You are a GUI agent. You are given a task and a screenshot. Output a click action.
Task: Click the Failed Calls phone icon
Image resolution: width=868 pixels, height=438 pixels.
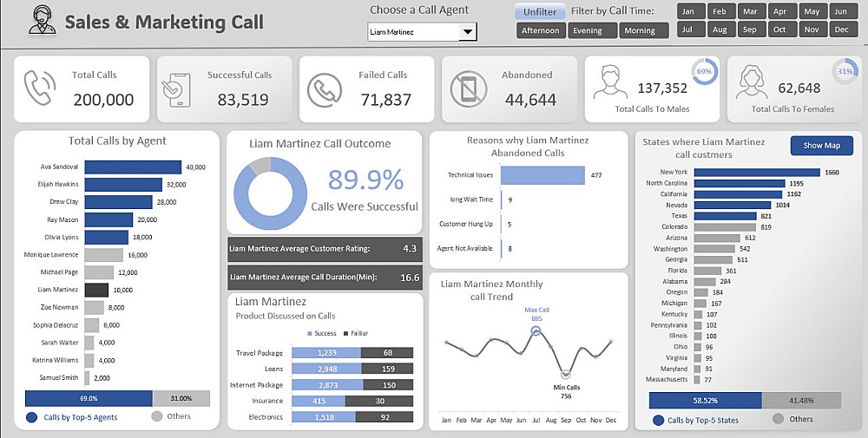325,90
